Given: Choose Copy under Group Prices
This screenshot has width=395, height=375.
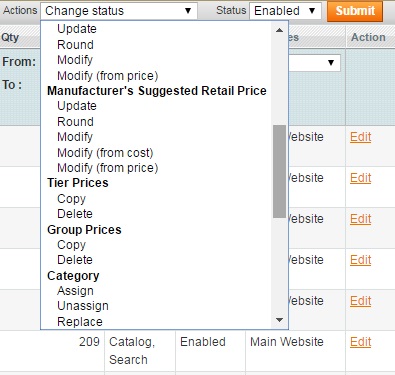Looking at the screenshot, I should (x=71, y=245).
